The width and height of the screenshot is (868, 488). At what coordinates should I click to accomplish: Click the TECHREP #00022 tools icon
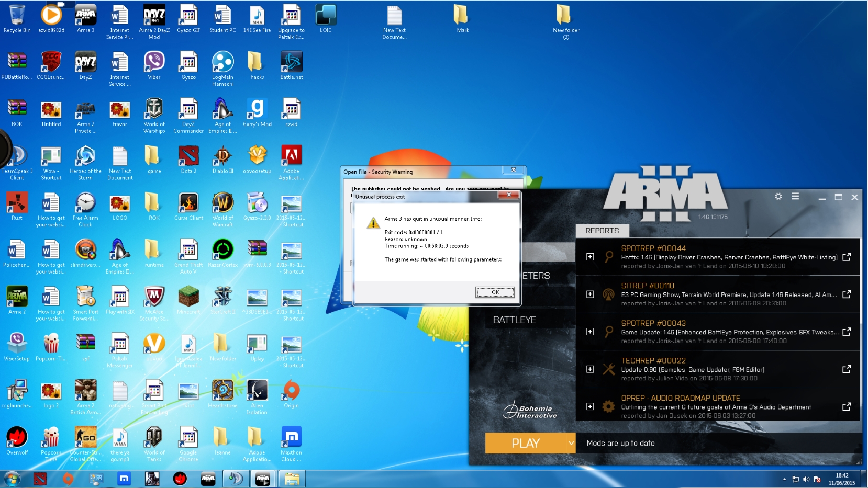tap(608, 369)
